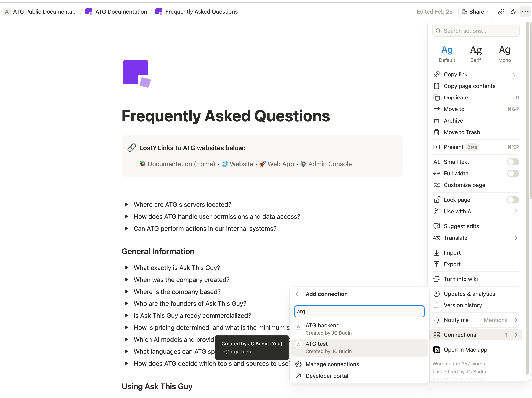
Task: Choose Copy link from the menu
Action: coord(476,74)
